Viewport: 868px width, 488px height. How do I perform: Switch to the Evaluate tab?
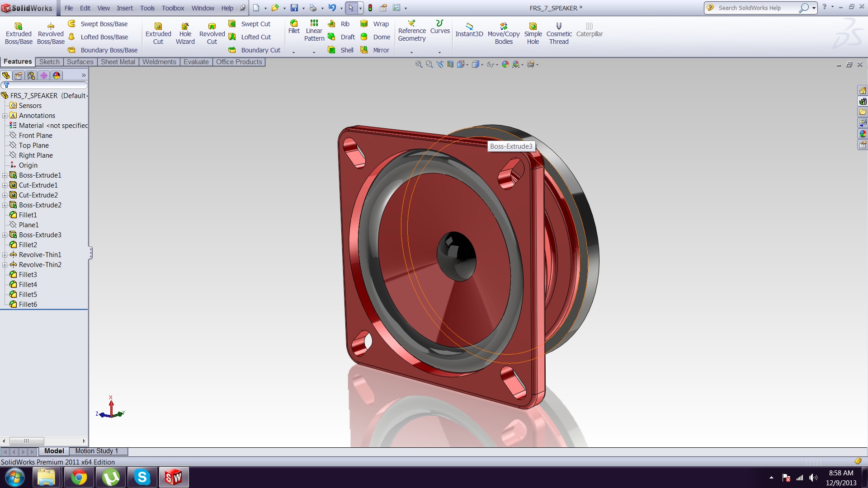click(196, 62)
